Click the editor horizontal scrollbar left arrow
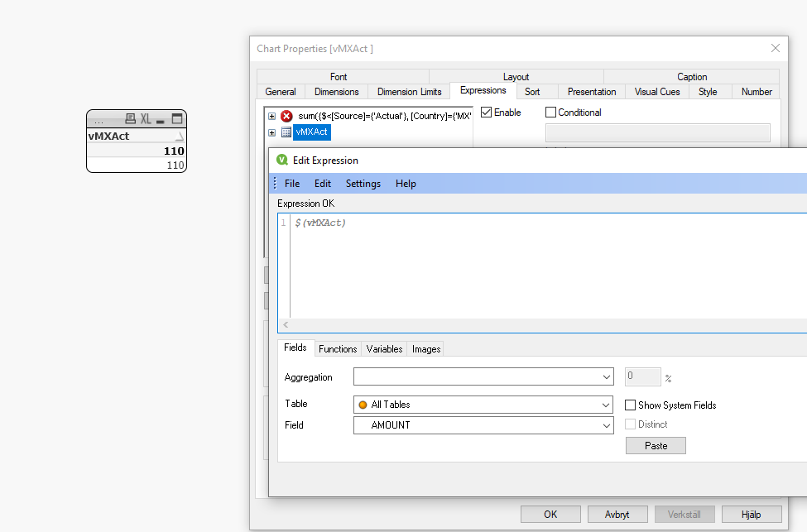This screenshot has width=807, height=532. [x=286, y=325]
